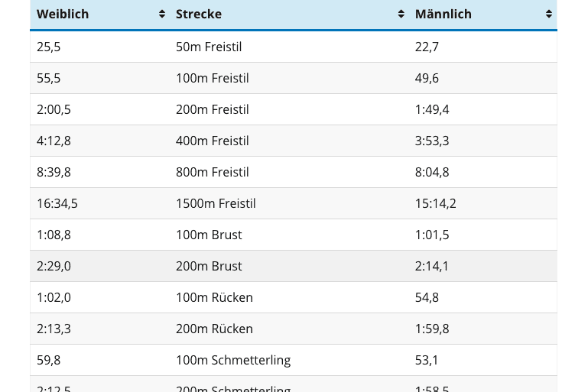Image resolution: width=588 pixels, height=392 pixels.
Task: Click the 400m Freistil row label
Action: pos(212,141)
